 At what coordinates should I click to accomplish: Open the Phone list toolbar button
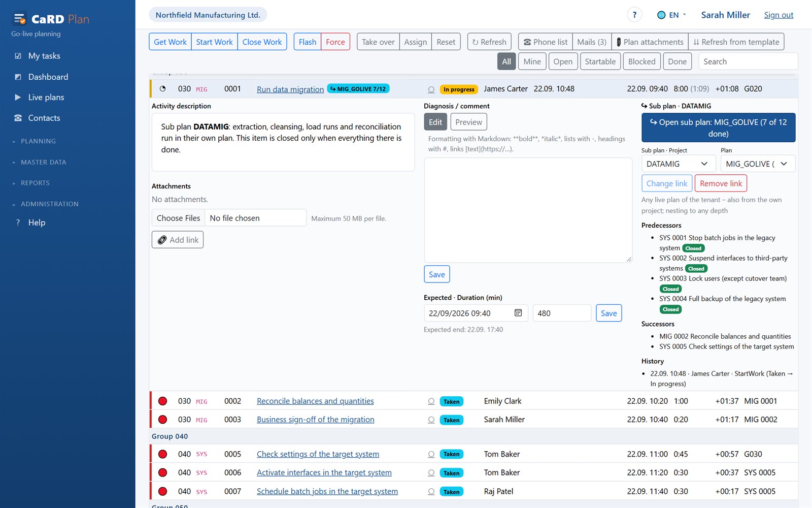click(x=546, y=42)
